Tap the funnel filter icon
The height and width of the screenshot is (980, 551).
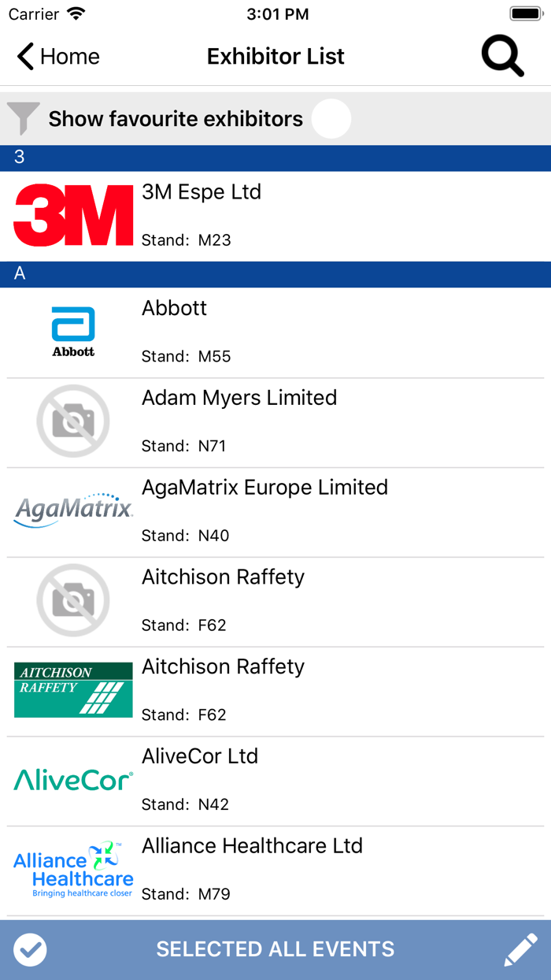24,119
